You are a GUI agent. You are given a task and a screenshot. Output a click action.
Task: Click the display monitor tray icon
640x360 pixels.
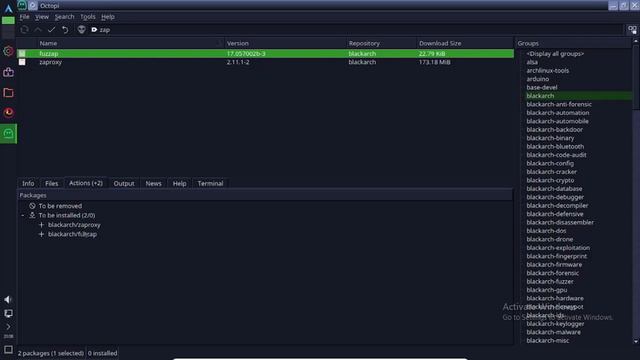[8, 313]
